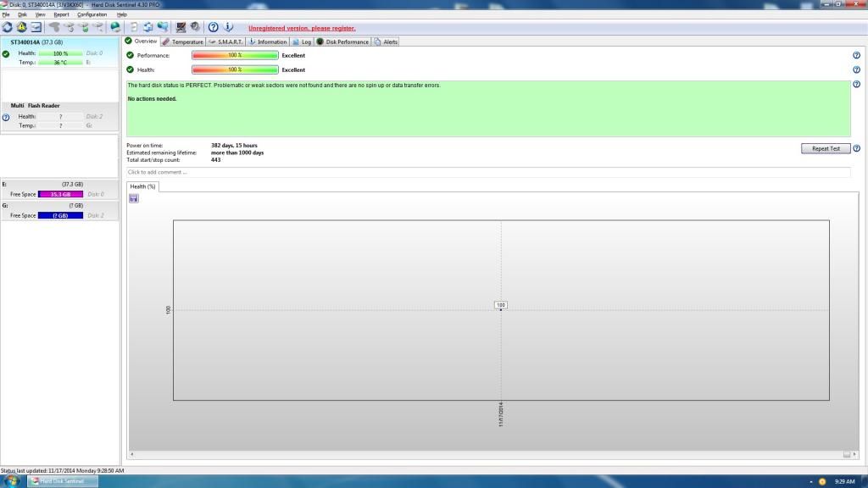Screen dimensions: 868x488
Task: Open the Disk menu
Action: pyautogui.click(x=22, y=14)
